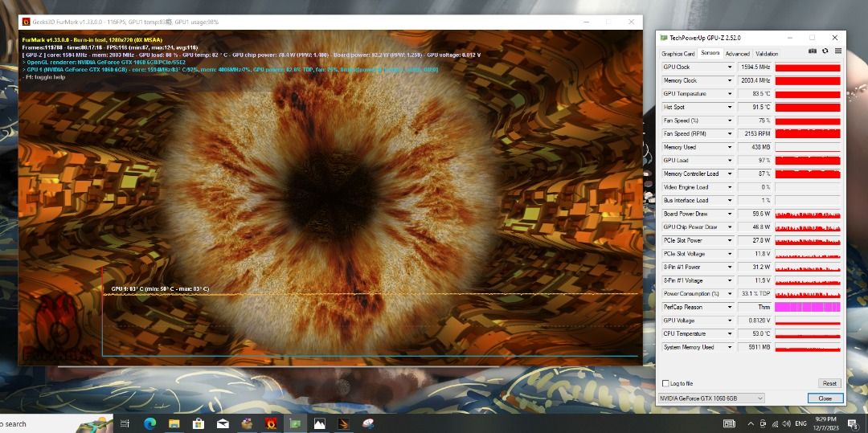Click the Close button in GPU-Z

(x=825, y=398)
